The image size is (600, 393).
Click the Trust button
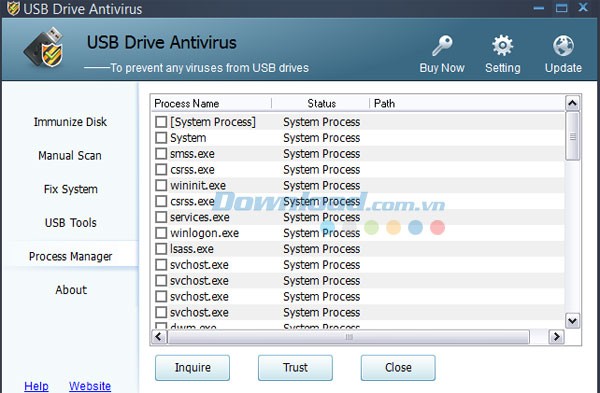tap(295, 368)
